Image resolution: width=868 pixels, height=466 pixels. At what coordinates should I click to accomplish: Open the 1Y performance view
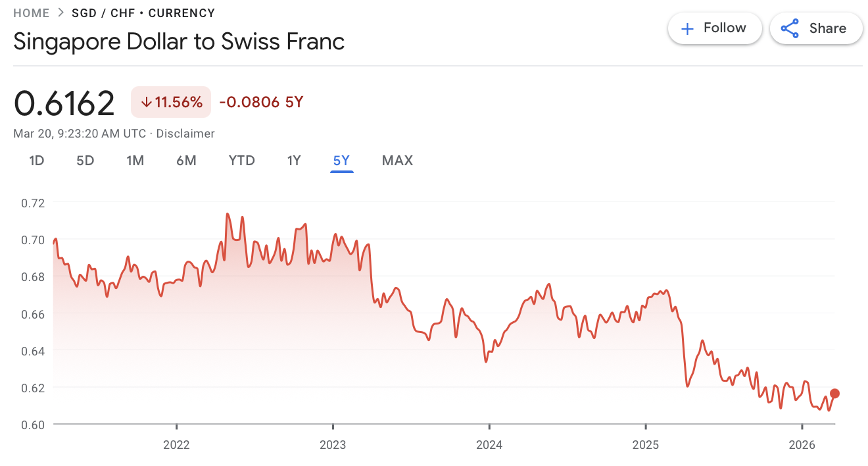pyautogui.click(x=293, y=160)
